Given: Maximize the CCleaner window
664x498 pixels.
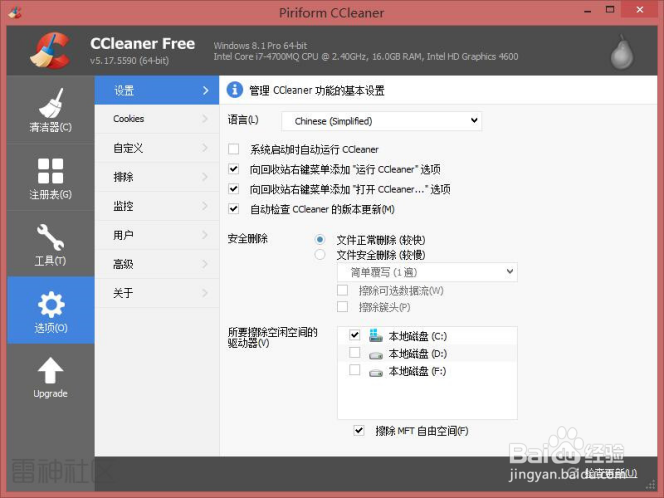Looking at the screenshot, I should (610, 10).
